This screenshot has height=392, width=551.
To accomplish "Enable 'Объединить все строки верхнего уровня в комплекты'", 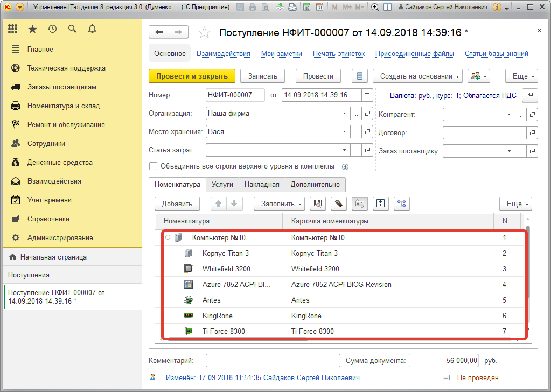I will coord(153,166).
